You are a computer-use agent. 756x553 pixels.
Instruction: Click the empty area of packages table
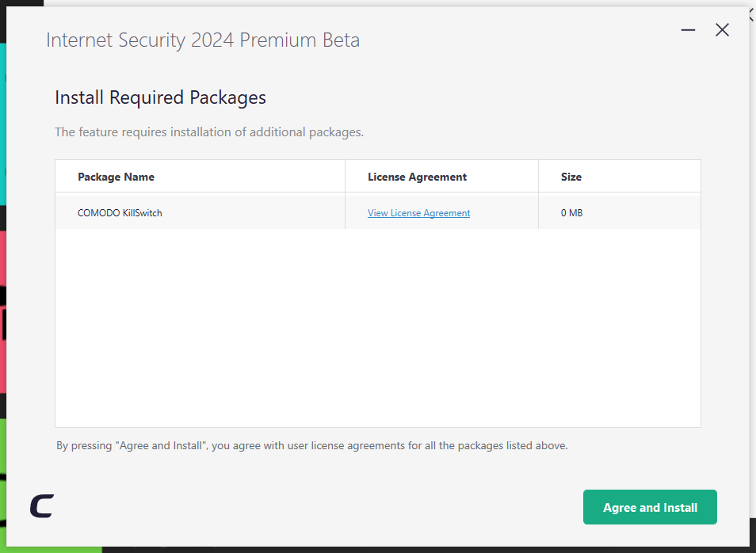tap(377, 328)
